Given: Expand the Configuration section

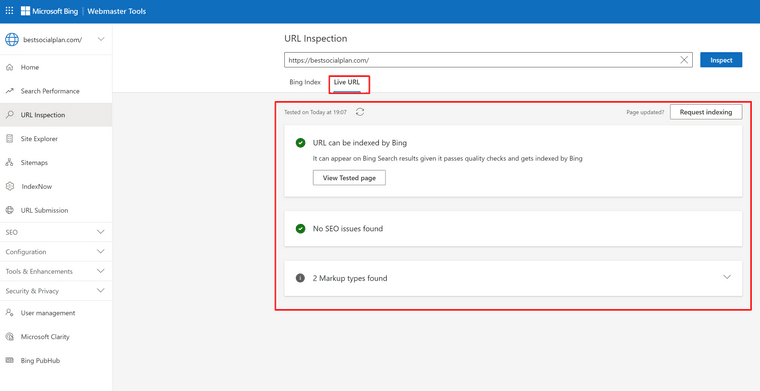Looking at the screenshot, I should tap(56, 251).
